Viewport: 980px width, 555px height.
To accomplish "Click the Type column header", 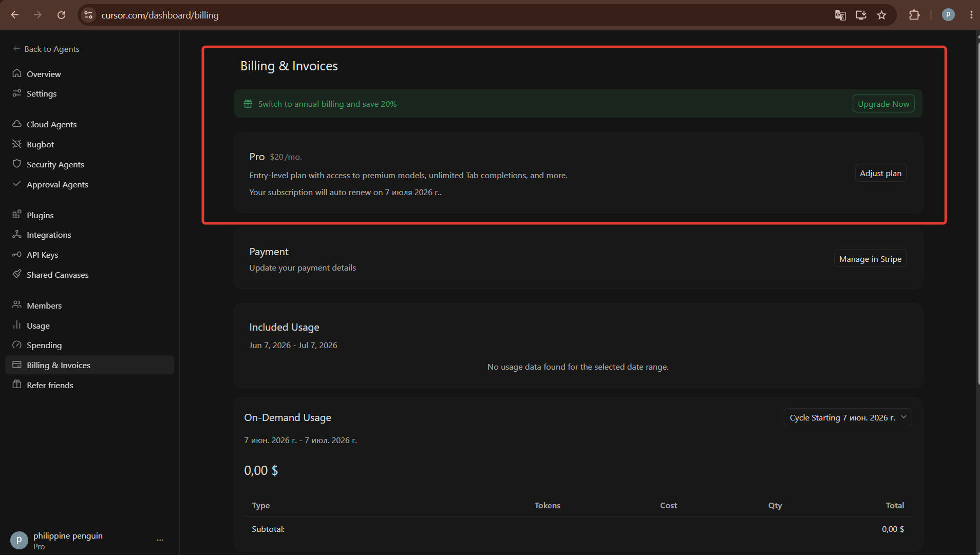I will click(260, 505).
